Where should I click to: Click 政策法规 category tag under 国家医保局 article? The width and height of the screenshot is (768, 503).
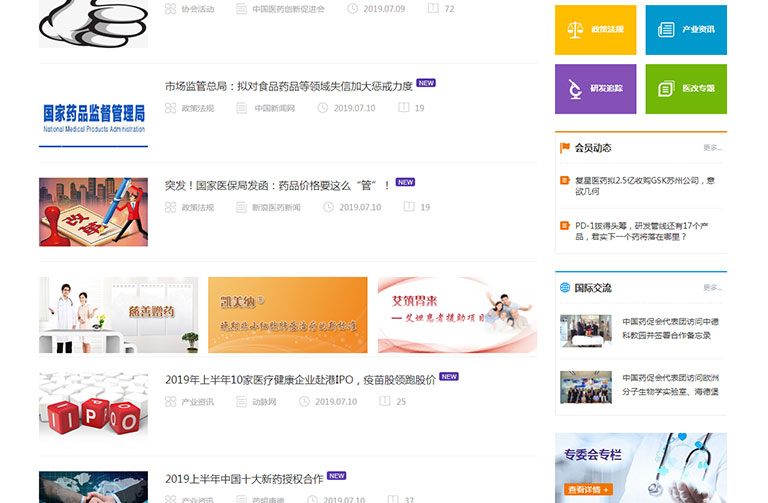[x=196, y=207]
